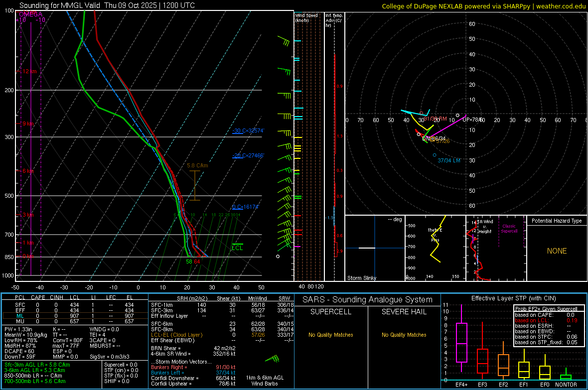The image size is (588, 390).
Task: Click the based on LCL: 0.19 probability
Action: coord(546,321)
